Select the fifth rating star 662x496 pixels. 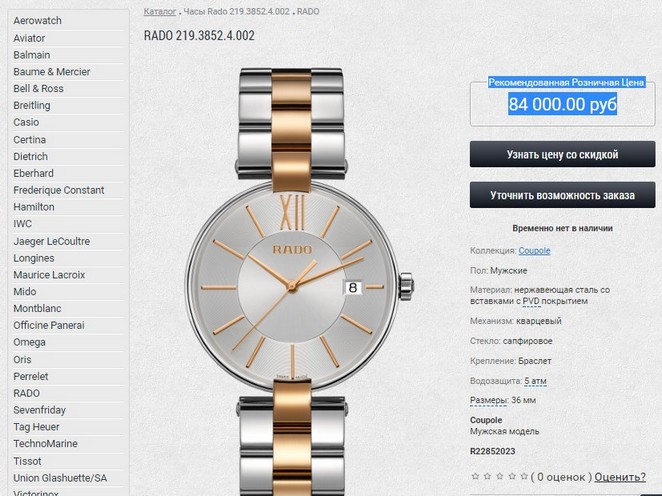[x=524, y=477]
